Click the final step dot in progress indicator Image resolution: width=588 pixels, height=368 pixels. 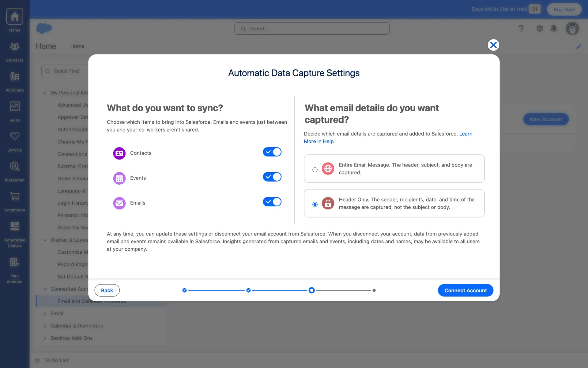(374, 290)
